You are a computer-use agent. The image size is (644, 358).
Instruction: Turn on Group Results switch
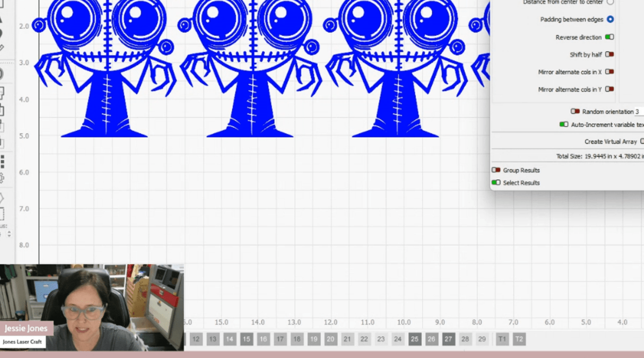coord(496,170)
